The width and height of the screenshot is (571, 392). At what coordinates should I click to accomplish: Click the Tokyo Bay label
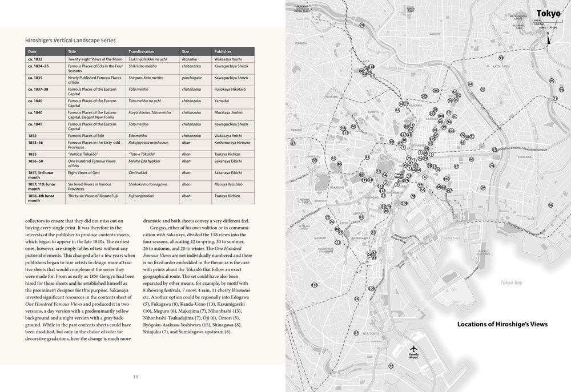[x=511, y=282]
